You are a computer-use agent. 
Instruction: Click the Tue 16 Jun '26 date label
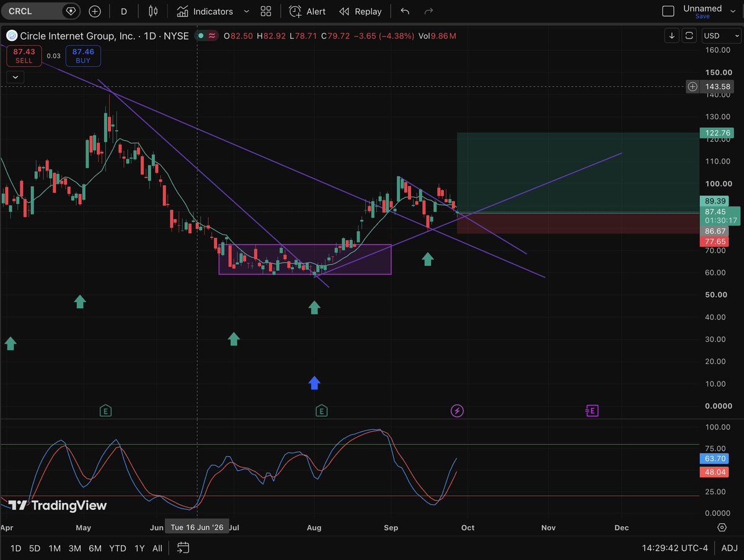(197, 527)
